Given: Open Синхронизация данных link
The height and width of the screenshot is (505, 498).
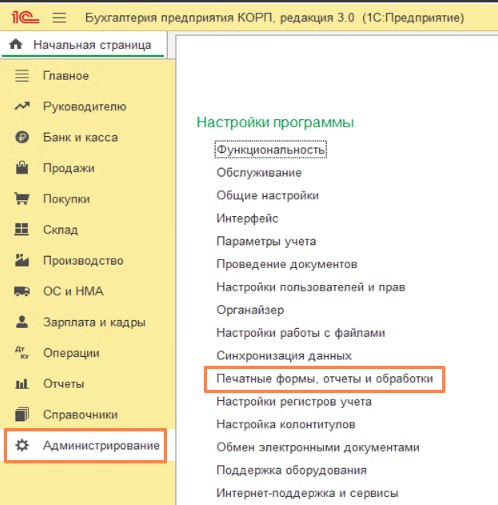Looking at the screenshot, I should pyautogui.click(x=284, y=356).
